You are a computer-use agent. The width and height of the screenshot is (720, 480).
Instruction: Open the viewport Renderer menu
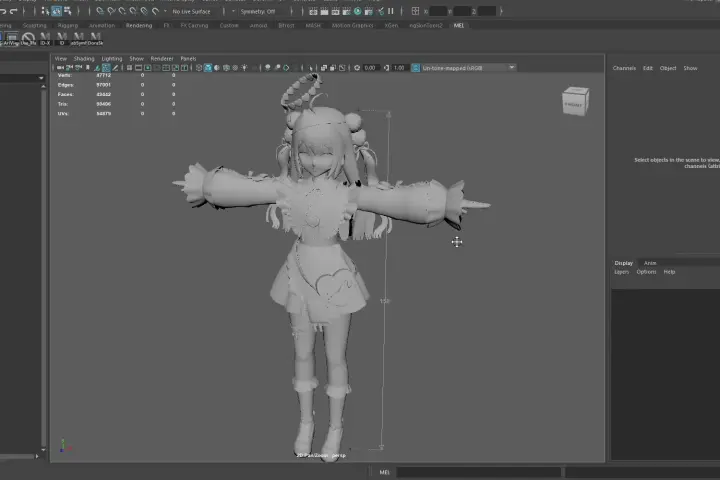click(162, 59)
